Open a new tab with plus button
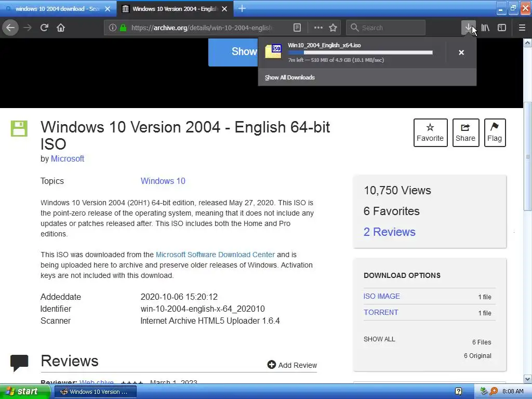The height and width of the screenshot is (399, 532). pyautogui.click(x=242, y=8)
